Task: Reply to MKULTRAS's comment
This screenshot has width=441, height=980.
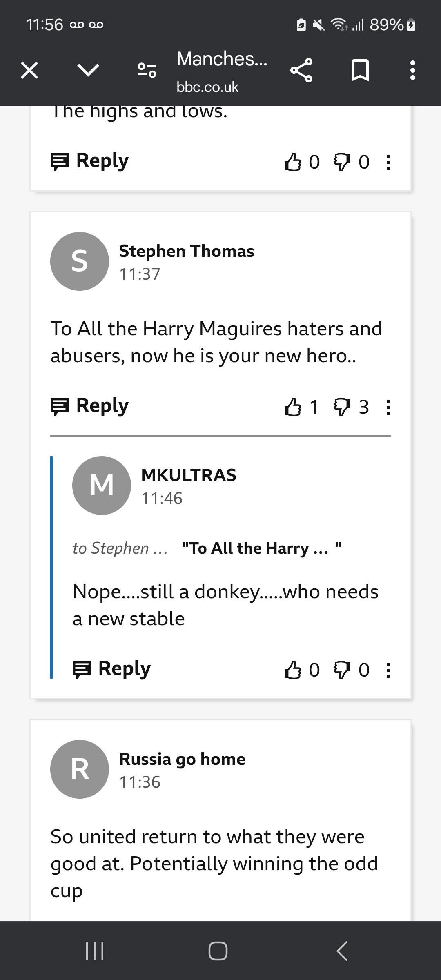Action: (x=111, y=669)
